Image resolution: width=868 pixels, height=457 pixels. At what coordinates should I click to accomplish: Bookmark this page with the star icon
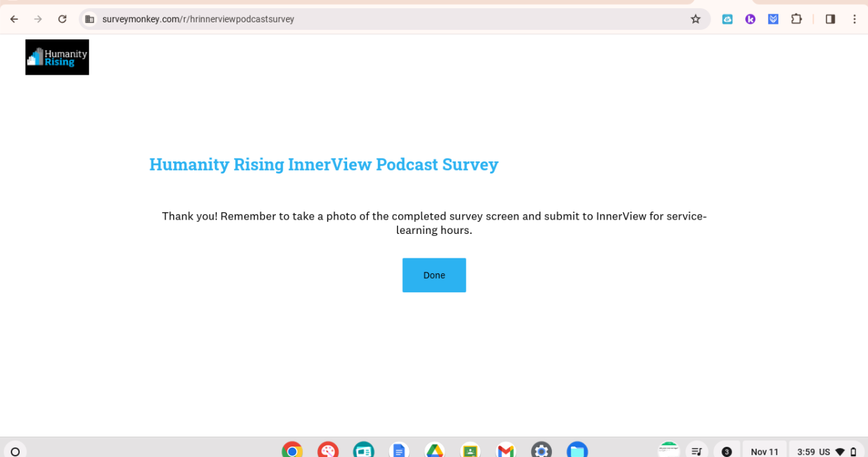coord(695,19)
